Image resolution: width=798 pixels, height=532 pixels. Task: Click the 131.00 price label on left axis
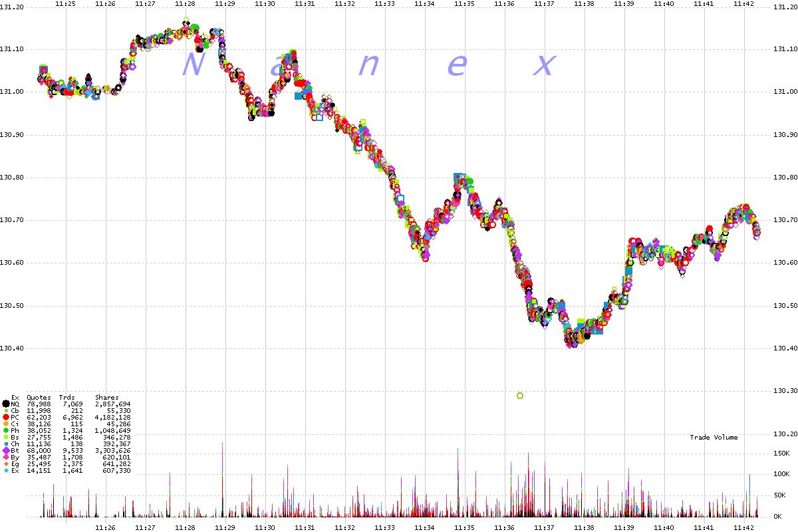click(x=12, y=92)
